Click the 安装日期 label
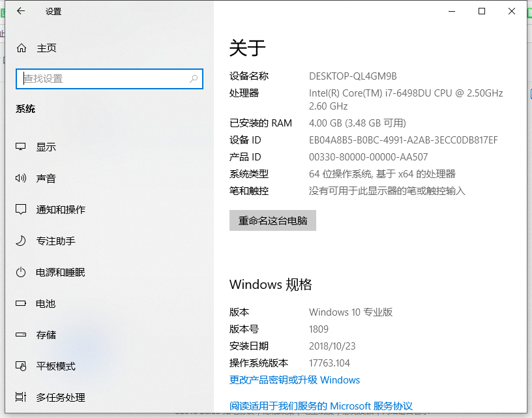This screenshot has width=532, height=418. pyautogui.click(x=249, y=346)
